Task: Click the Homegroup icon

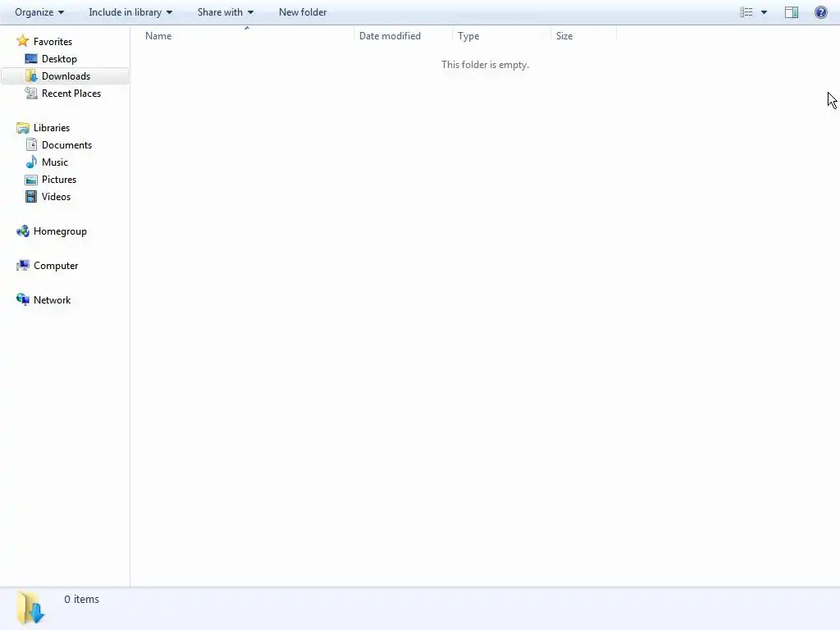Action: point(22,231)
